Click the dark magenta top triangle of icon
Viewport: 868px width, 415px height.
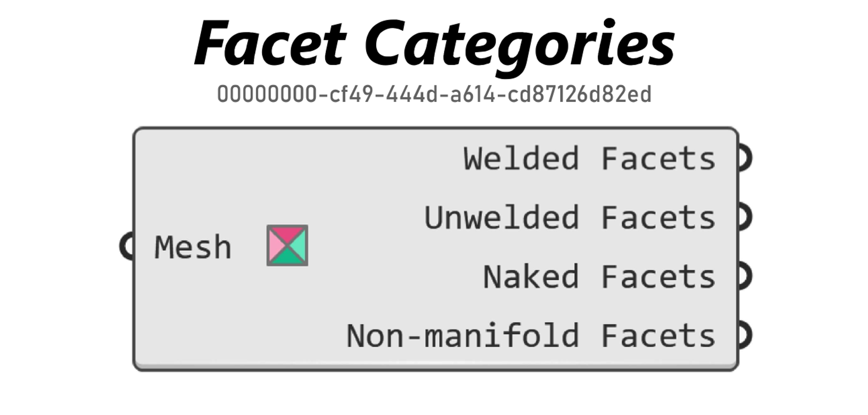pos(287,234)
